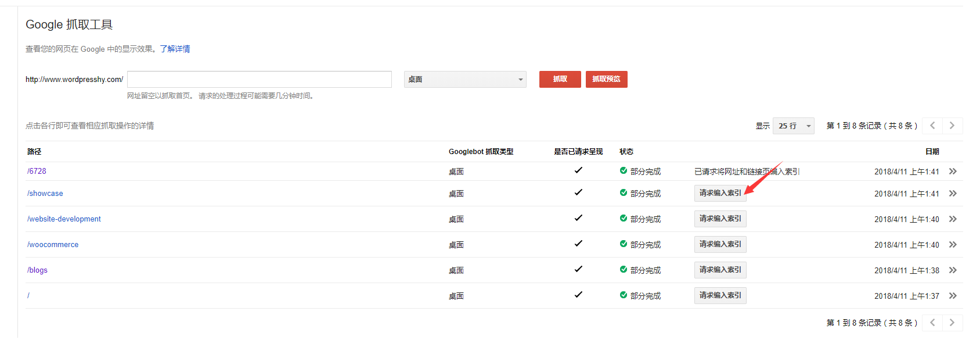Open the / root path link
The width and height of the screenshot is (980, 350).
[28, 296]
